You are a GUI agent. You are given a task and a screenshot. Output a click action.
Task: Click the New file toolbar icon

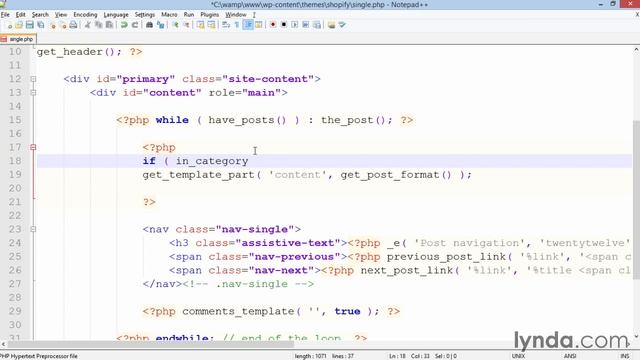click(x=9, y=25)
